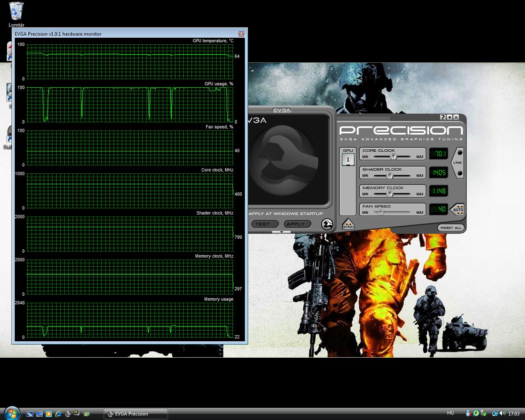
Task: Click the Fan Speed slider handle
Action: [381, 212]
